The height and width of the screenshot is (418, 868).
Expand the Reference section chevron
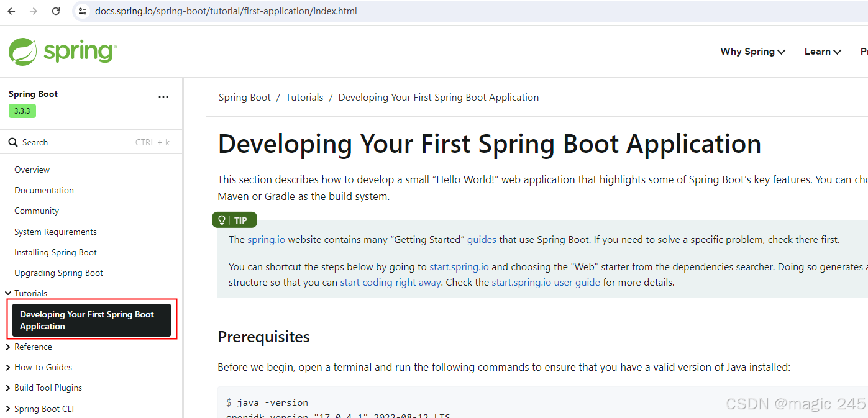[7, 347]
